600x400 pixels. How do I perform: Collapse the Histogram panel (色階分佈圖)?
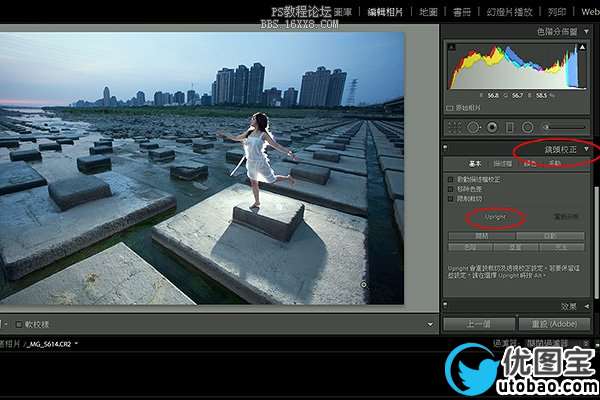tap(586, 32)
